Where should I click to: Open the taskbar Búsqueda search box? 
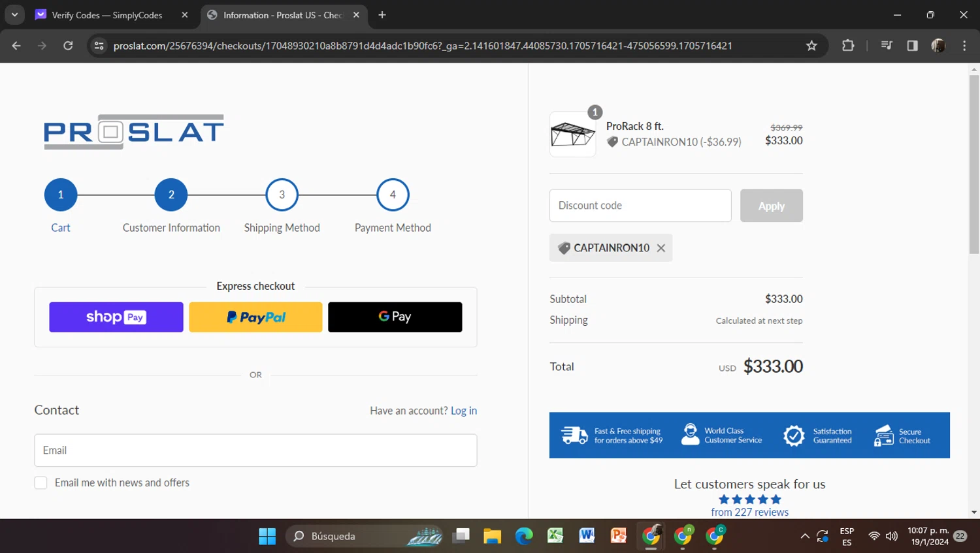pyautogui.click(x=365, y=536)
